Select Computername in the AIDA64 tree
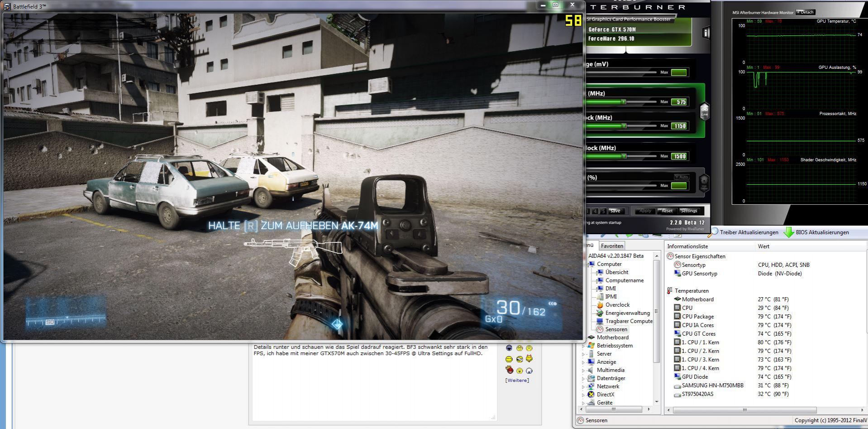868x429 pixels. [625, 280]
